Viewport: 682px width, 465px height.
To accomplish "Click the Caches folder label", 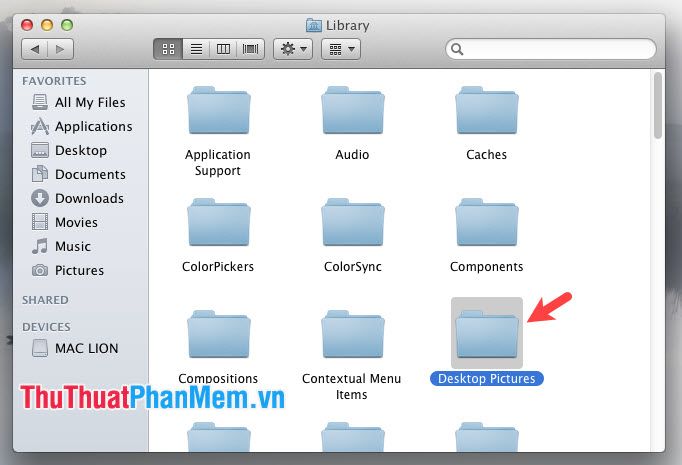I will pos(486,154).
